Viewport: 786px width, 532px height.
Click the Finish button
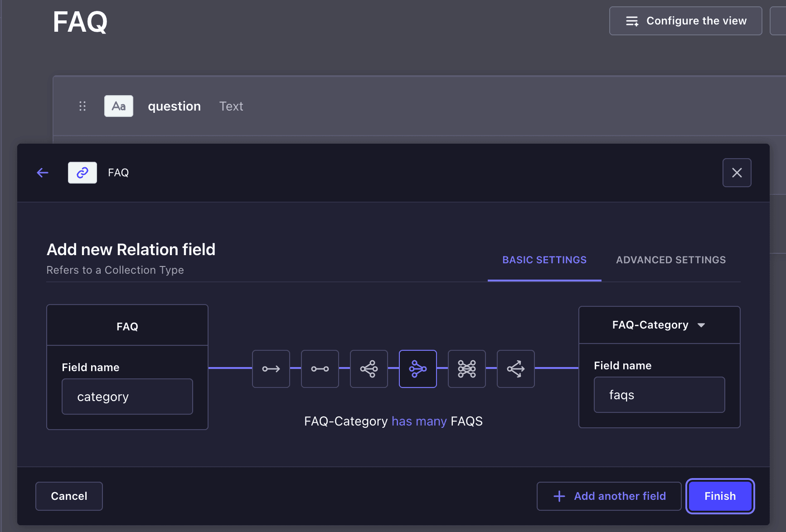(720, 496)
